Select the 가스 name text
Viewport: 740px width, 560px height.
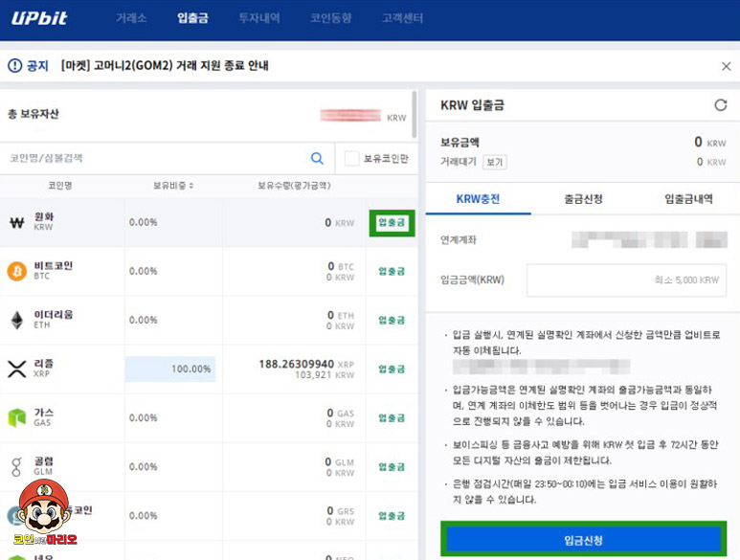[43, 413]
